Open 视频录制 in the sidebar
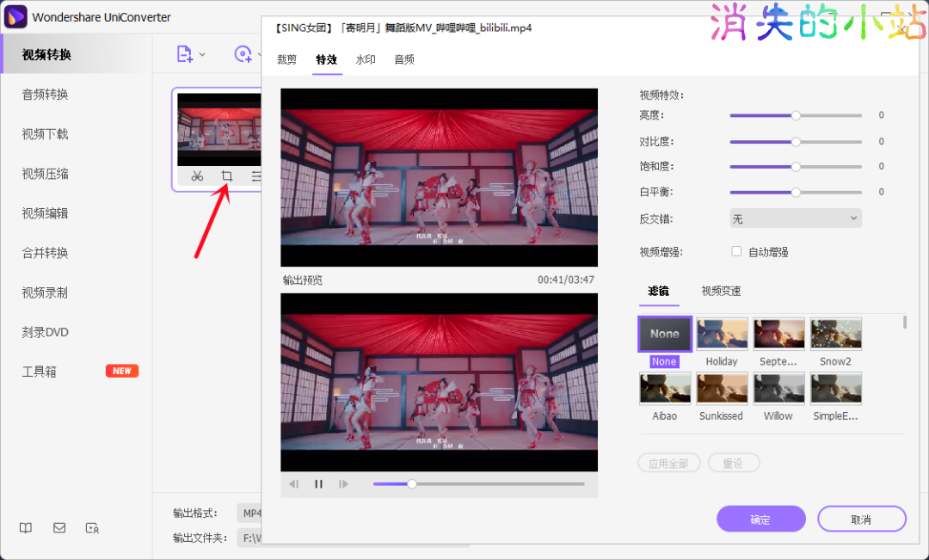The width and height of the screenshot is (929, 560). [45, 292]
